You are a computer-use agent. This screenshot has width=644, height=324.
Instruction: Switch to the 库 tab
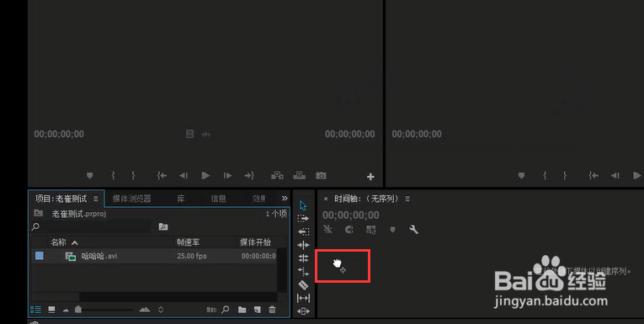click(181, 199)
